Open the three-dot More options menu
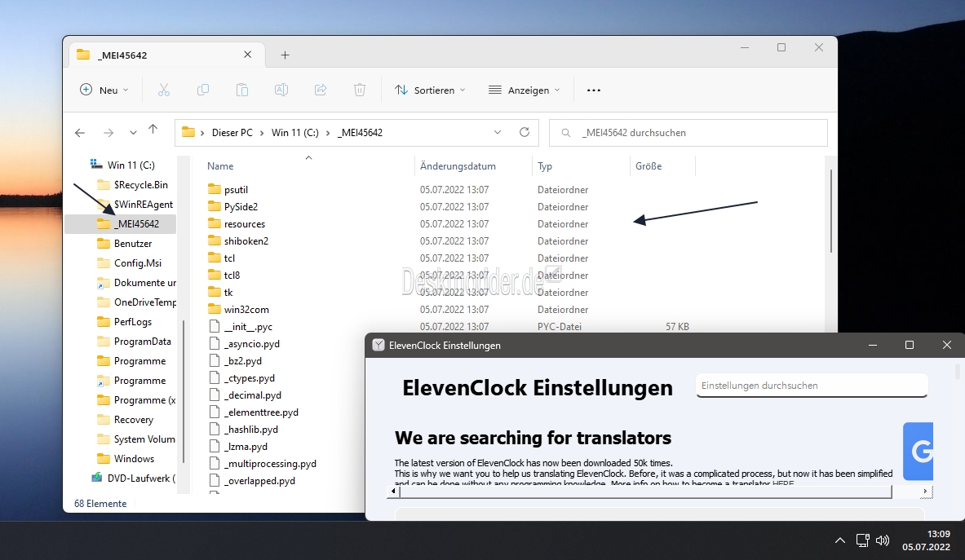Image resolution: width=965 pixels, height=560 pixels. pos(593,90)
